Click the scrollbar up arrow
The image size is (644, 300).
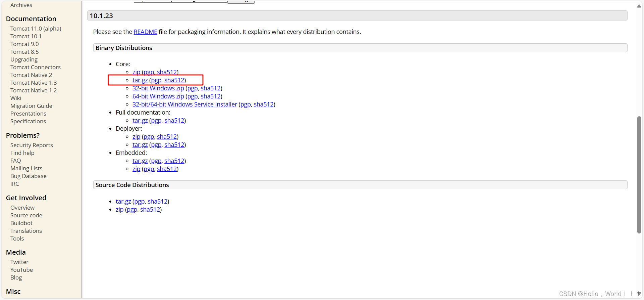[x=639, y=6]
